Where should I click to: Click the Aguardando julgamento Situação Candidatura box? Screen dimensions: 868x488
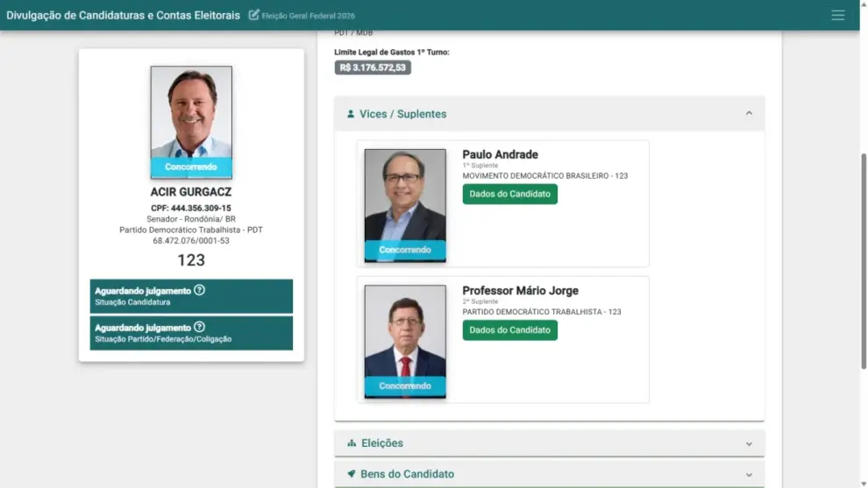(x=191, y=296)
